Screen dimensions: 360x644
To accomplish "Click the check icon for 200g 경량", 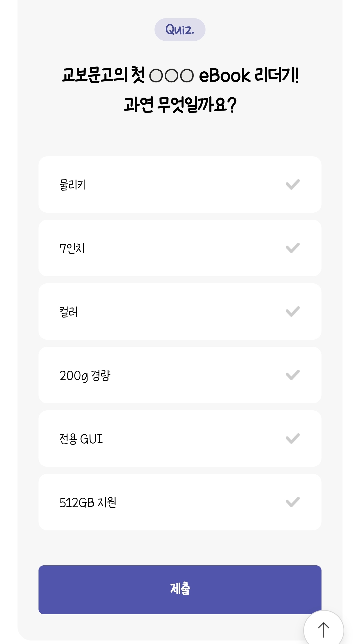I will pyautogui.click(x=292, y=375).
